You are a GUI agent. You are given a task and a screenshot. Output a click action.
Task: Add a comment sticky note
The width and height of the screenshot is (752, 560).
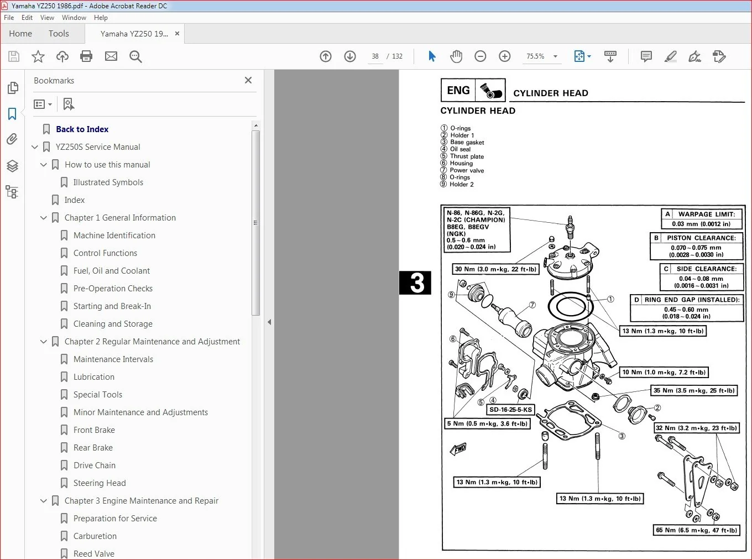[646, 56]
